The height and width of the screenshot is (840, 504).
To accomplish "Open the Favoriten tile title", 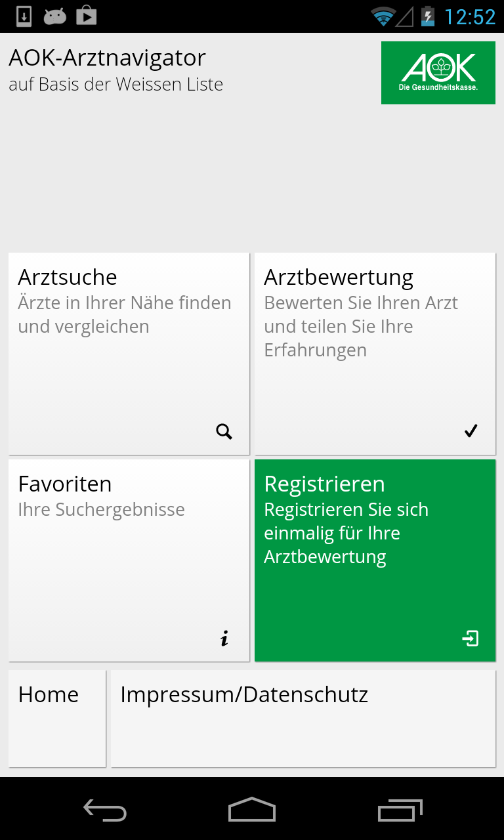I will (65, 484).
